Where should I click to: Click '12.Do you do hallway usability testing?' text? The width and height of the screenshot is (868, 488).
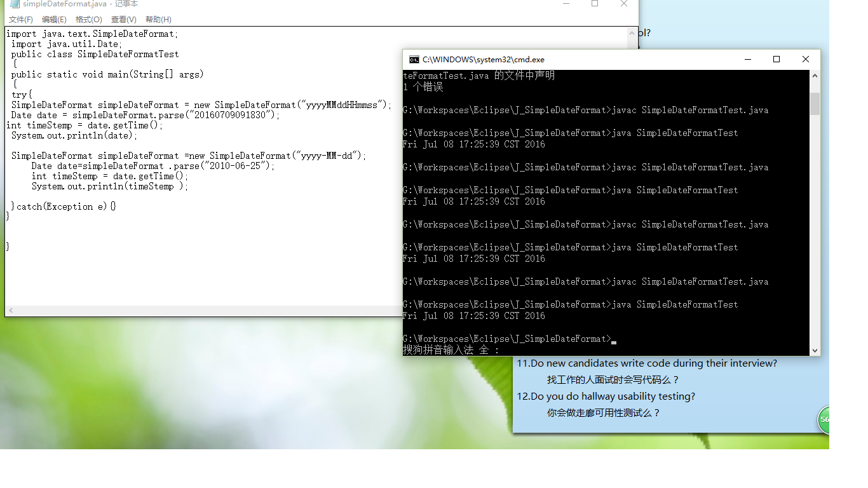coord(606,396)
